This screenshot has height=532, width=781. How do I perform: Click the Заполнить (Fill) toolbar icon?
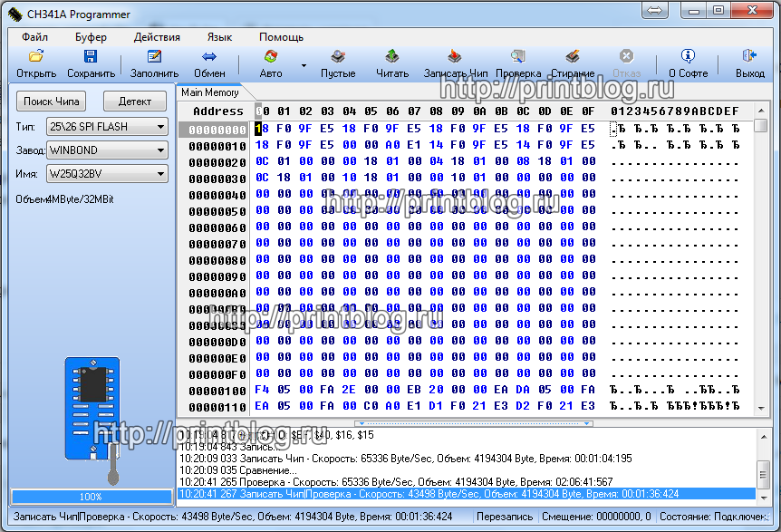pyautogui.click(x=154, y=57)
